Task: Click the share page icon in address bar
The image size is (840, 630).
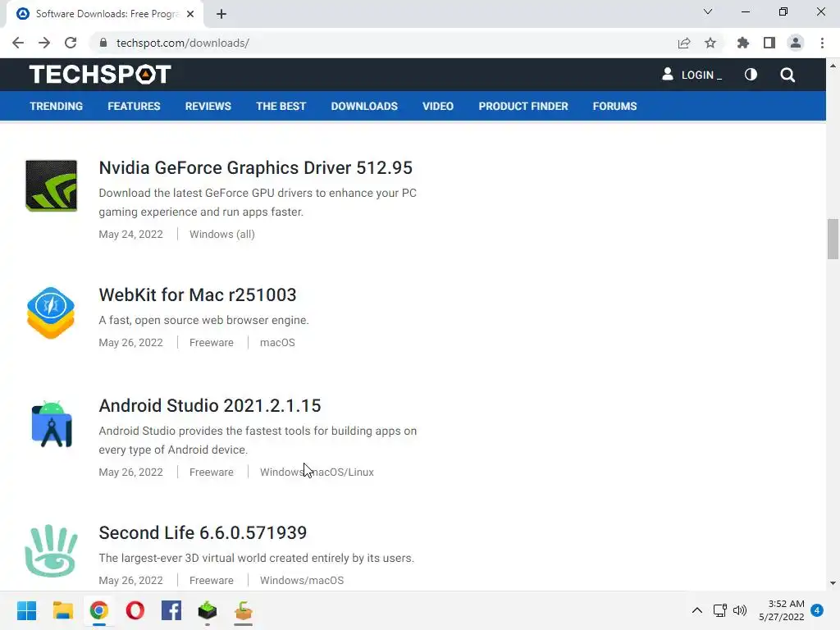Action: [684, 43]
